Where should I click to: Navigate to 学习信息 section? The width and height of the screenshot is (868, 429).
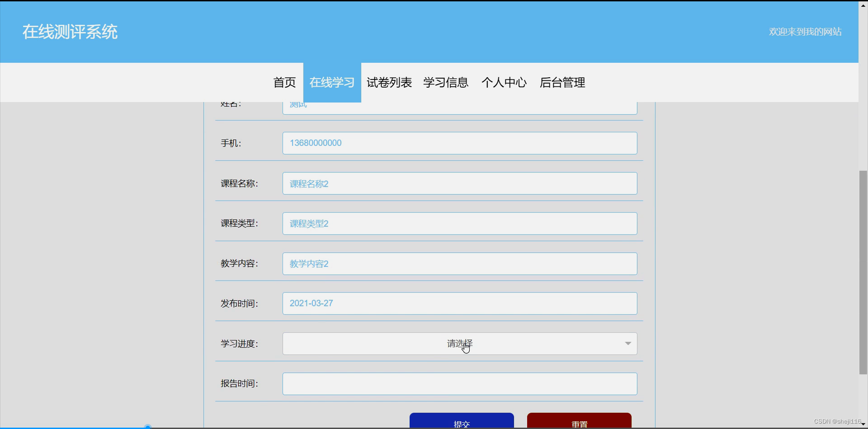point(446,83)
